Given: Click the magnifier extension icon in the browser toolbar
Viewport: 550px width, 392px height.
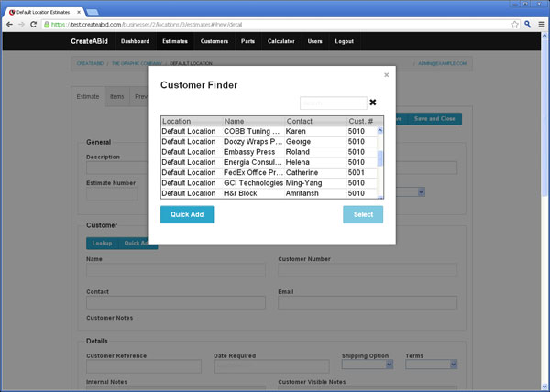Looking at the screenshot, I should 529,24.
